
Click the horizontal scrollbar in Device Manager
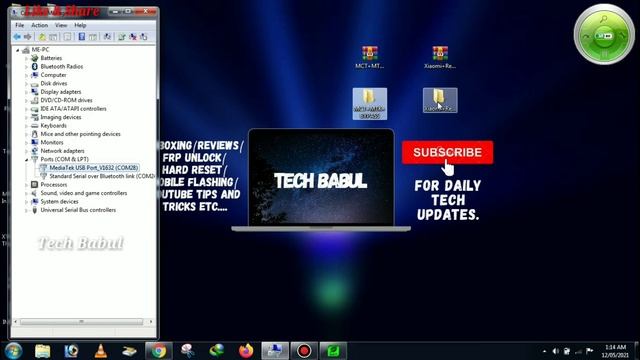click(x=81, y=322)
